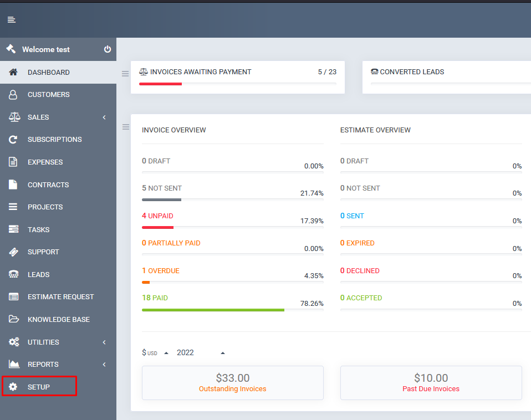Viewport: 531px width, 420px height.
Task: Click the Leads phone icon
Action: (13, 275)
